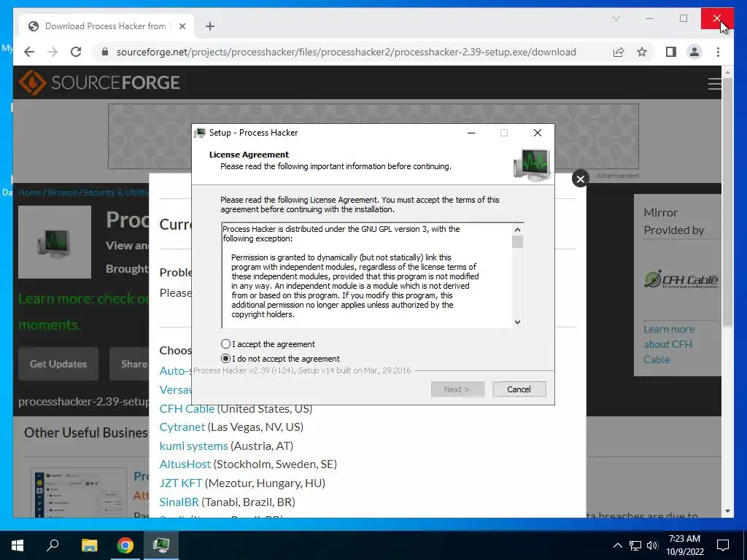
Task: Select 'I do not accept the agreement' option
Action: 226,359
